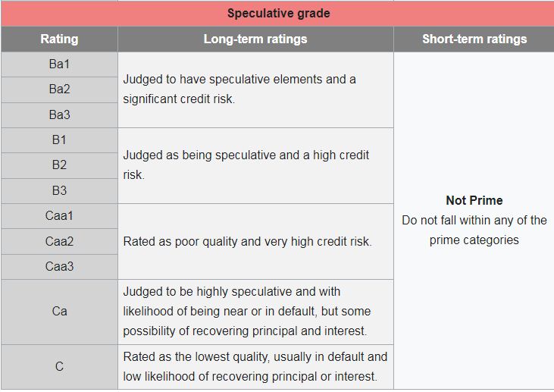Click the 'poor quality' description text
This screenshot has height=392, width=554.
[247, 241]
